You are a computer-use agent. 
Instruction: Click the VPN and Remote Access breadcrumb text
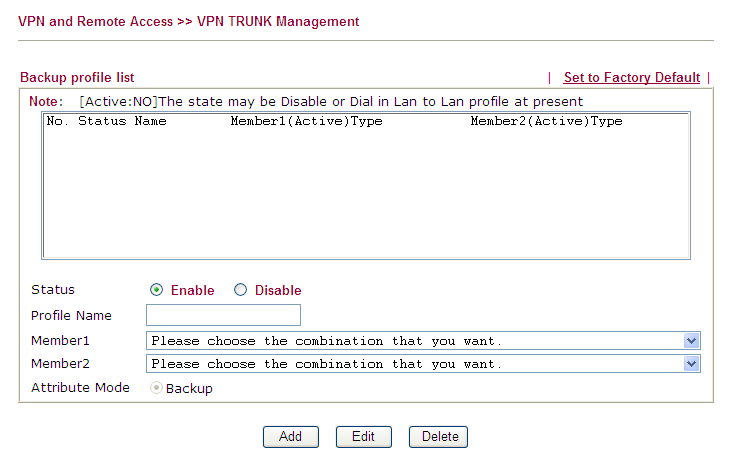click(x=95, y=21)
